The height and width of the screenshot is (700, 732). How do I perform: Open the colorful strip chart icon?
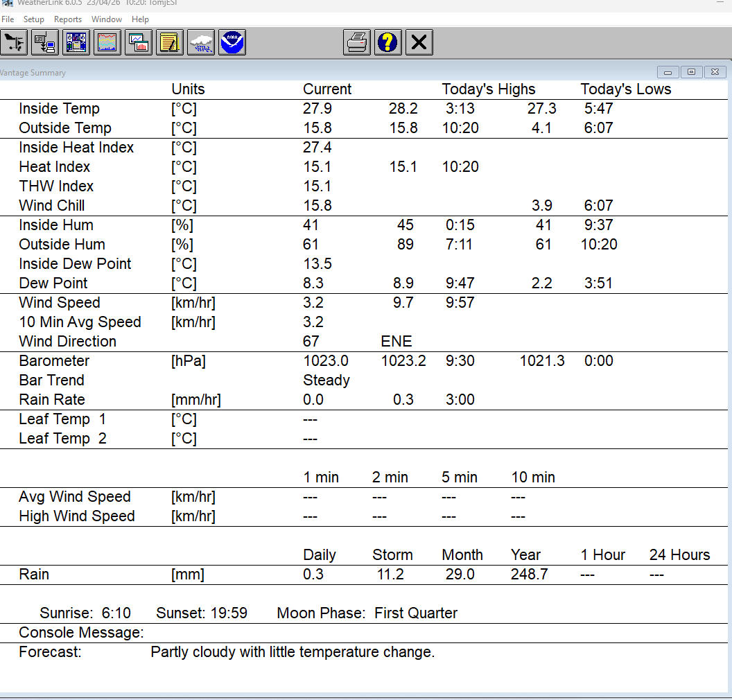107,43
